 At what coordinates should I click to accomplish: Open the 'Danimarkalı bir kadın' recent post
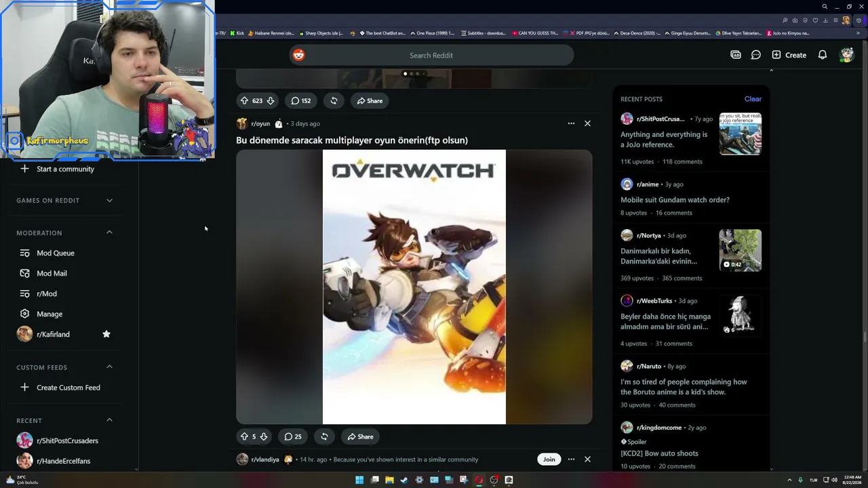658,256
